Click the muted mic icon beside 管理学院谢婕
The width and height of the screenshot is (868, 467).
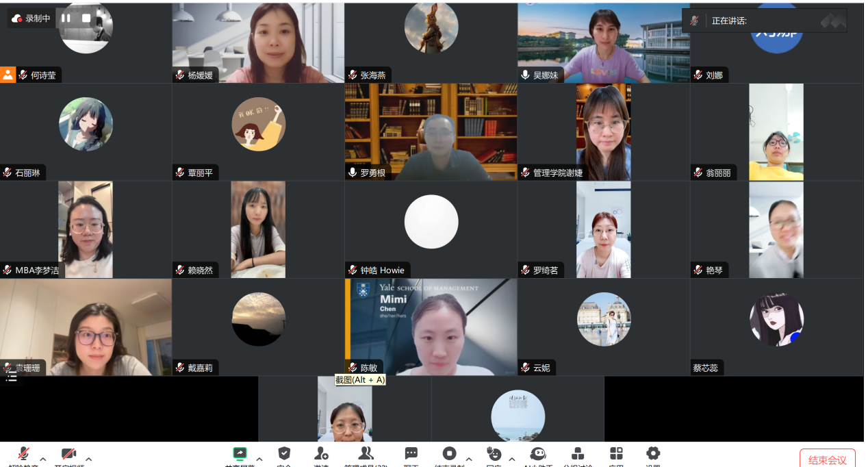pos(526,173)
